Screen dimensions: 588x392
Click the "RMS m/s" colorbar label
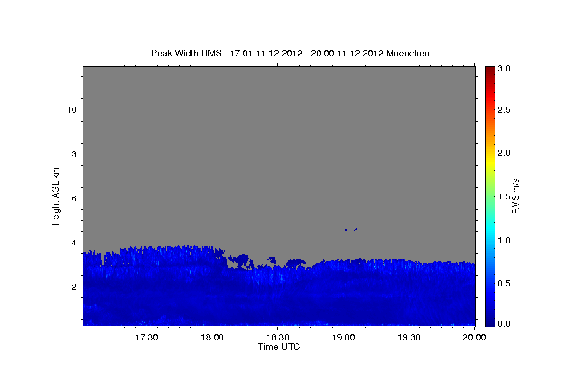tap(515, 196)
